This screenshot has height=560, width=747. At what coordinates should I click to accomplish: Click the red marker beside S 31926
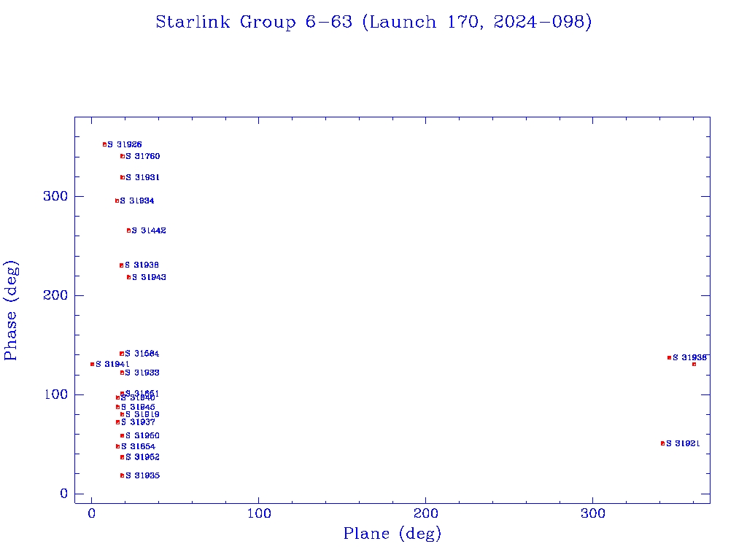pos(104,144)
